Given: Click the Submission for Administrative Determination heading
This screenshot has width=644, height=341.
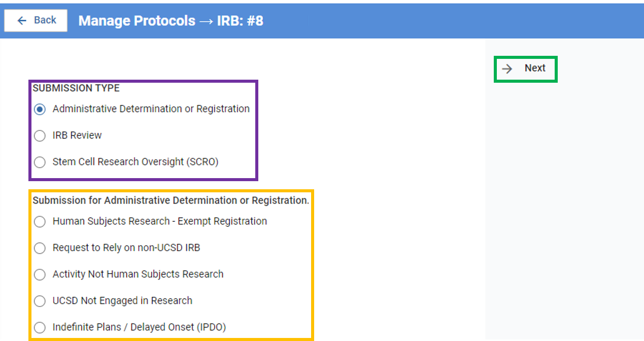Looking at the screenshot, I should pyautogui.click(x=171, y=200).
